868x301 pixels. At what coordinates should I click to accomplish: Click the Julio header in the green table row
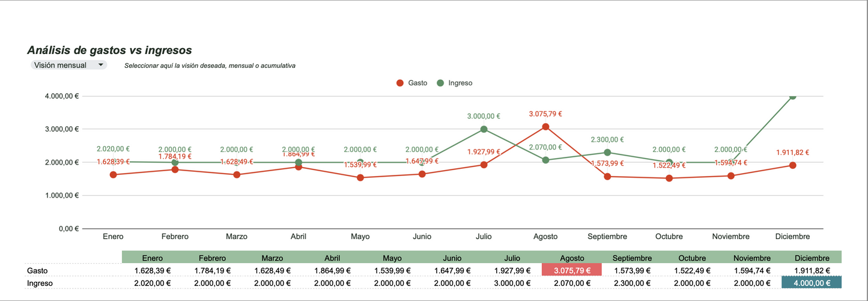click(512, 258)
